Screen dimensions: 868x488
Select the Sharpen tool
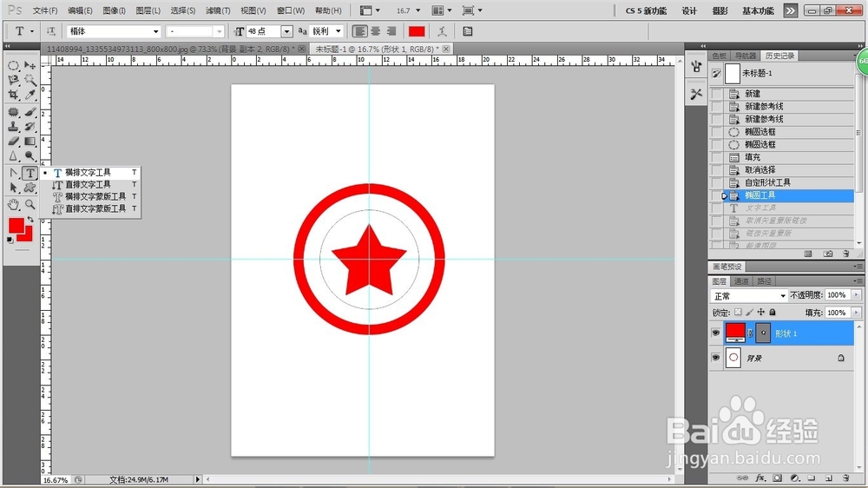point(13,155)
